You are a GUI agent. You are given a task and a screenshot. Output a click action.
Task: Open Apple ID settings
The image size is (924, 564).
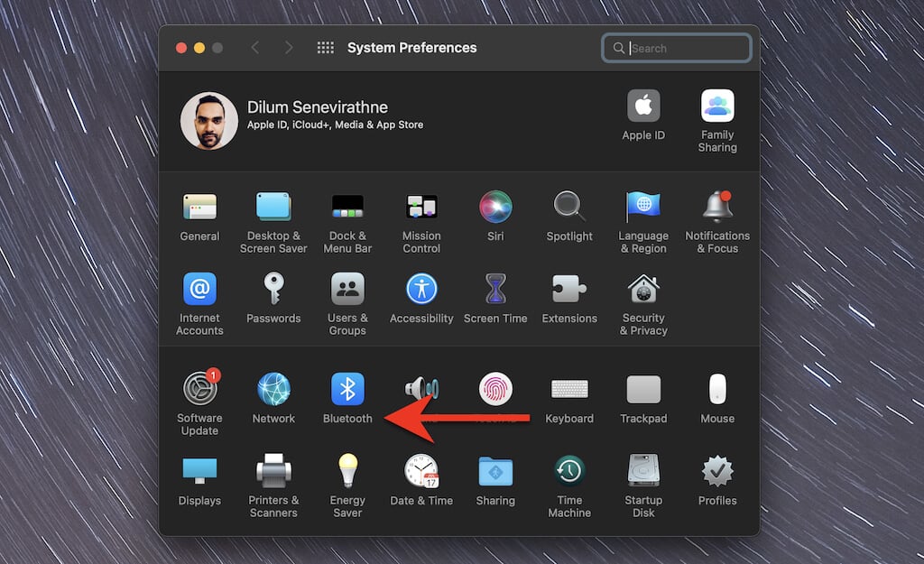click(x=642, y=106)
